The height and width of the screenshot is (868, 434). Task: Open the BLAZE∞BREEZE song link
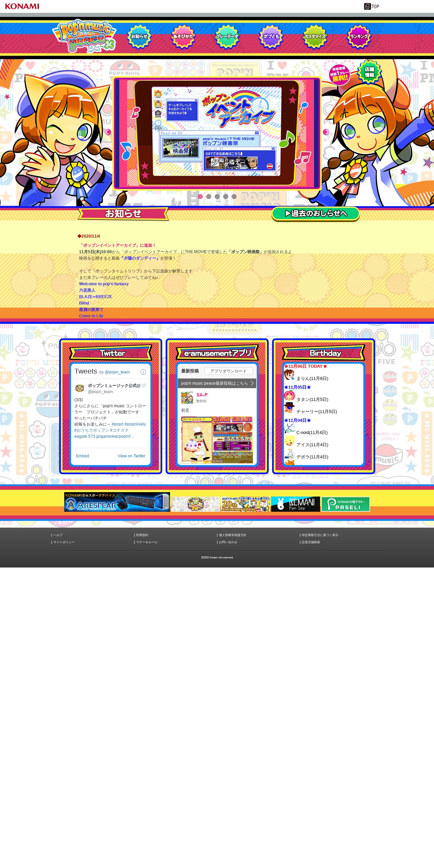pos(96,297)
